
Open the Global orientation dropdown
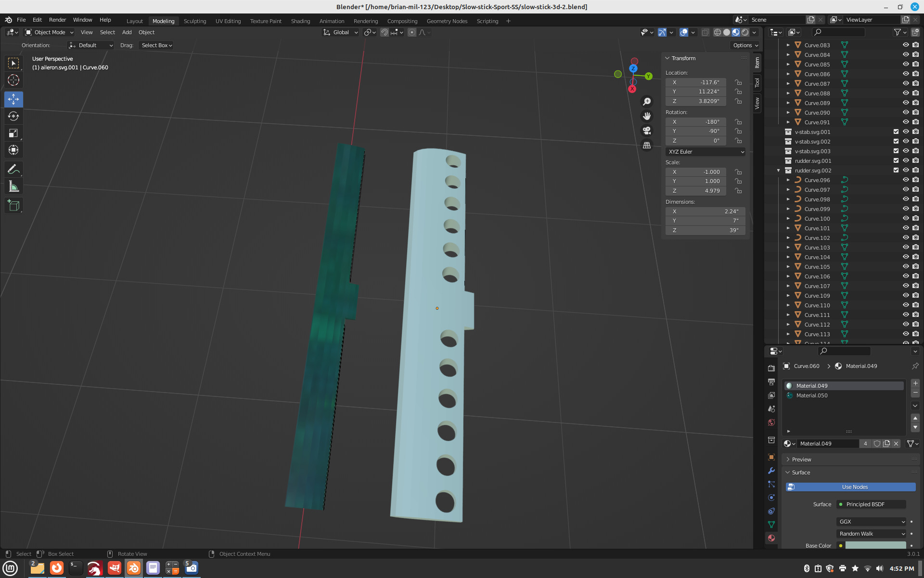341,32
